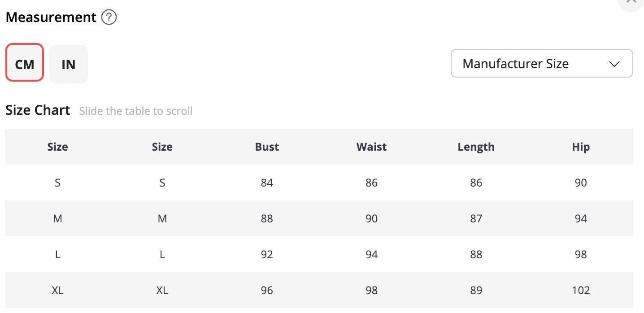The height and width of the screenshot is (313, 644).
Task: Open the Manufacturer Size dropdown
Action: coord(541,64)
